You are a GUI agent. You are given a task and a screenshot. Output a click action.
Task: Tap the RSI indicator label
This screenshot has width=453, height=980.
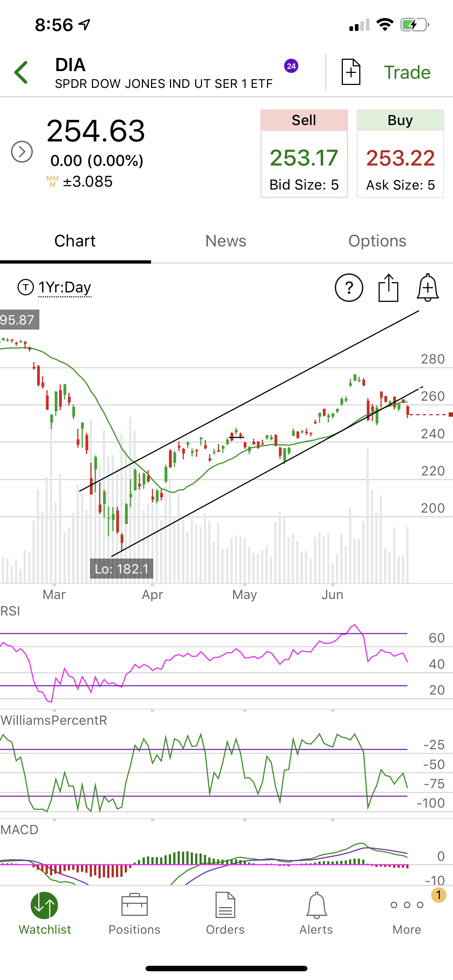[x=10, y=611]
